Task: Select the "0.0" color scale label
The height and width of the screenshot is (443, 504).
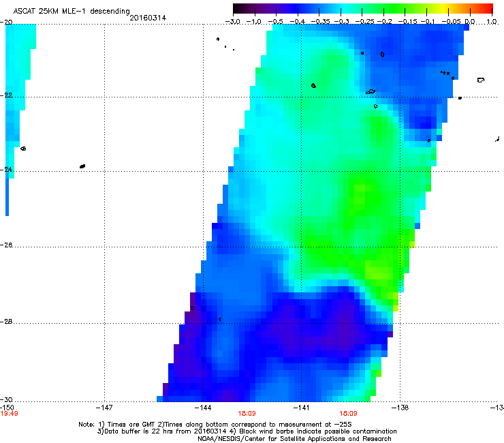Action: tap(470, 22)
